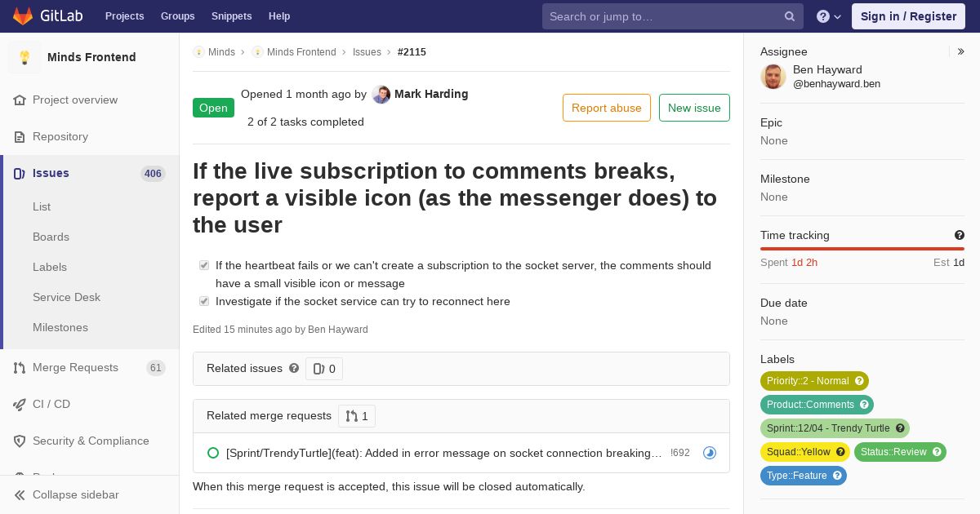Open Milestones in the sidebar
The image size is (980, 514).
[x=60, y=328]
